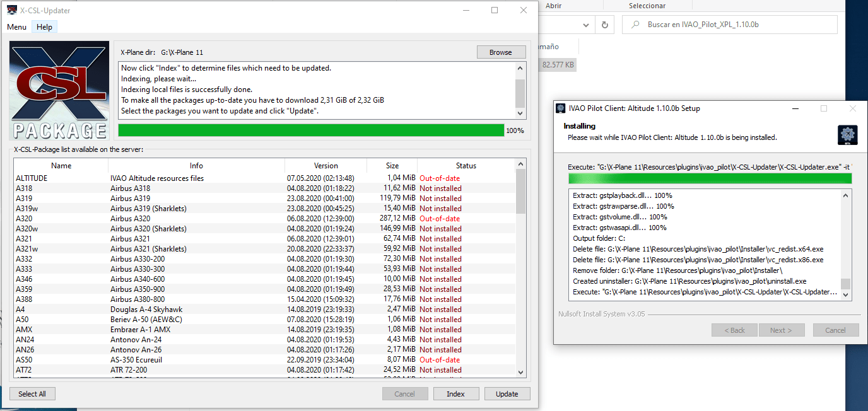Sort package list by Version column
Screen dimensions: 868x411
click(x=326, y=166)
